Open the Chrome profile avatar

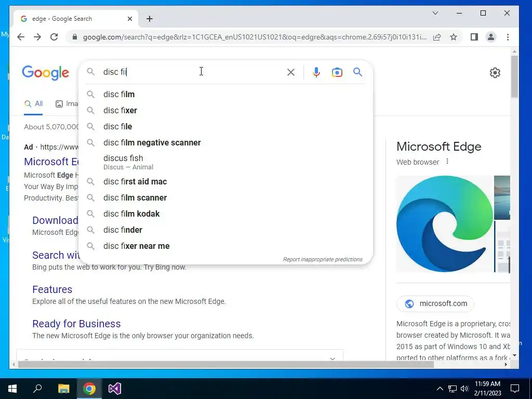(x=491, y=37)
